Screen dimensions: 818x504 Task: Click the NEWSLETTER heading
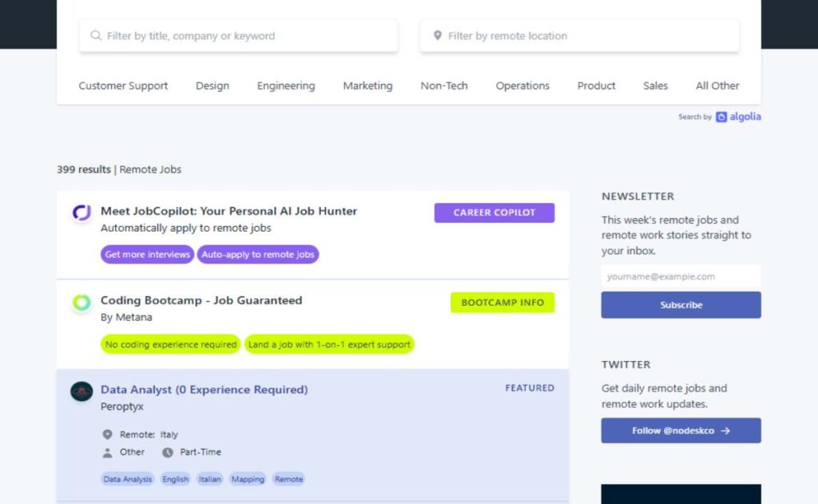point(637,196)
